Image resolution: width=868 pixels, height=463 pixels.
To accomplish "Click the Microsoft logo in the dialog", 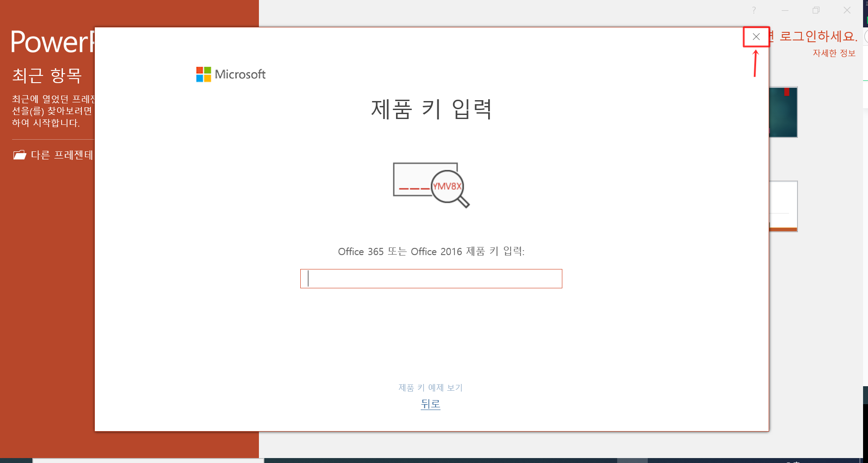I will coord(231,74).
